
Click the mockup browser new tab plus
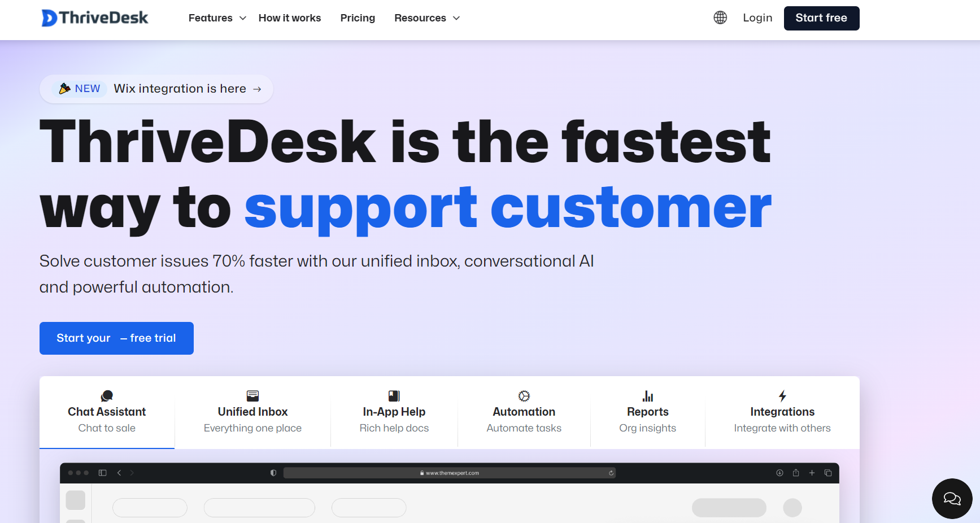coord(812,473)
